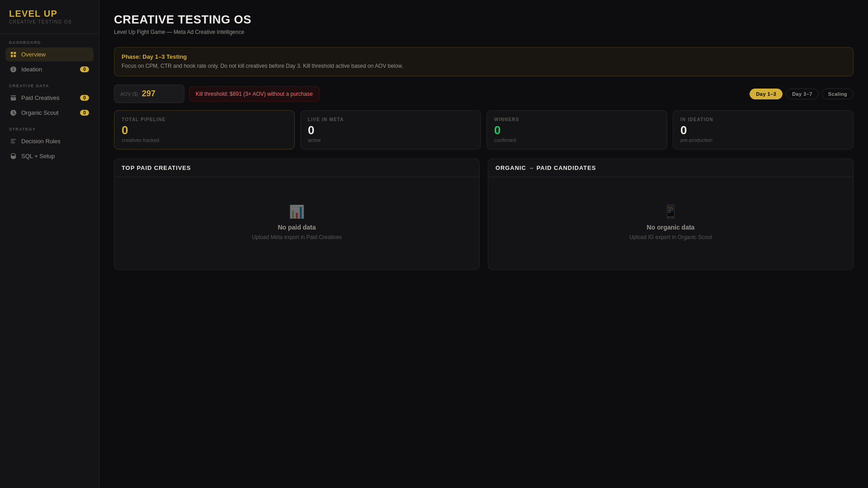Viewport: 868px width, 488px height.
Task: Click the Live in Meta stat card
Action: coord(391,130)
